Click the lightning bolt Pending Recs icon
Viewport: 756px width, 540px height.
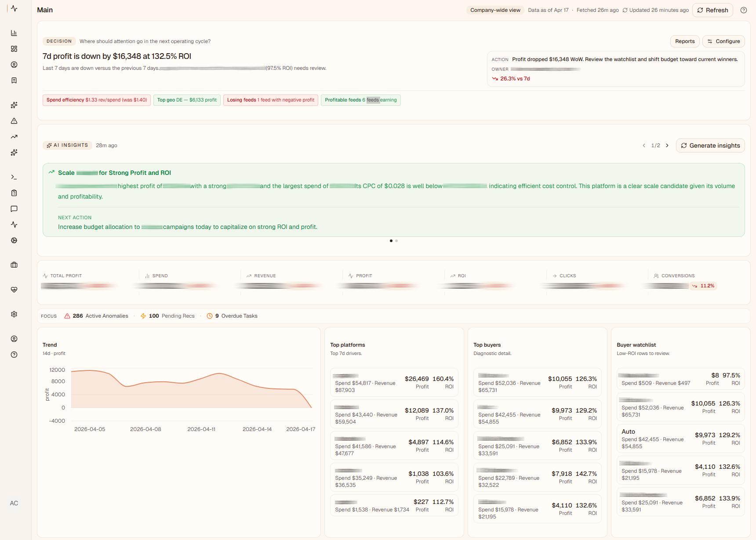point(143,316)
